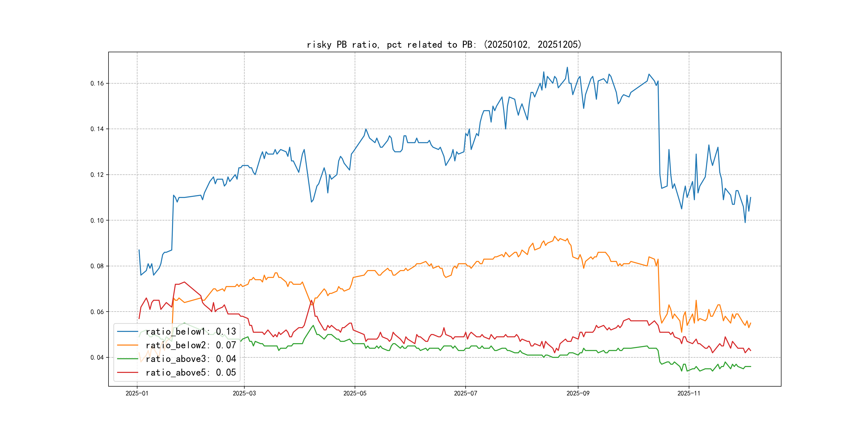The width and height of the screenshot is (868, 434).
Task: Click the red ratio_above5 legend line swatch
Action: [127, 372]
